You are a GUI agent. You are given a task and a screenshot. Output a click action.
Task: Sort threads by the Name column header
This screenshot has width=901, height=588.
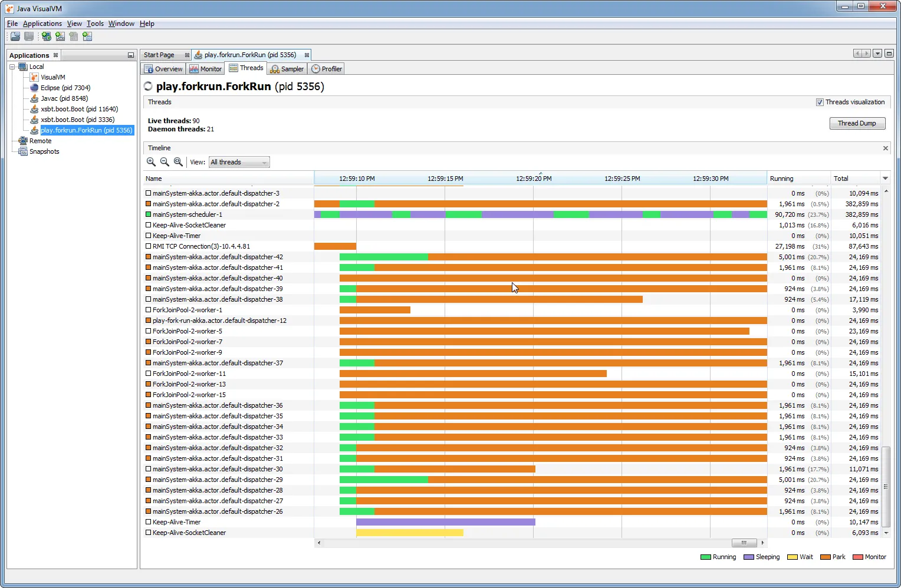[229, 179]
